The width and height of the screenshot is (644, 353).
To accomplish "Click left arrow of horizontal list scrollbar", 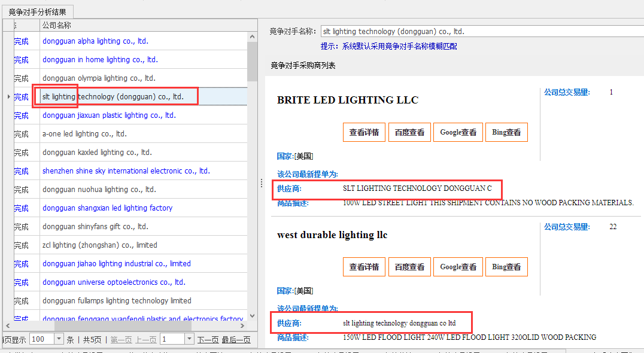I will point(8,325).
